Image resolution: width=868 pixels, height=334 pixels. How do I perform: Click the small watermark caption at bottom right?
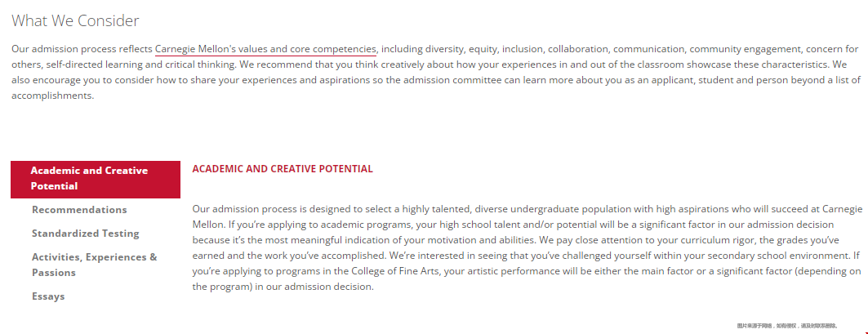[788, 326]
